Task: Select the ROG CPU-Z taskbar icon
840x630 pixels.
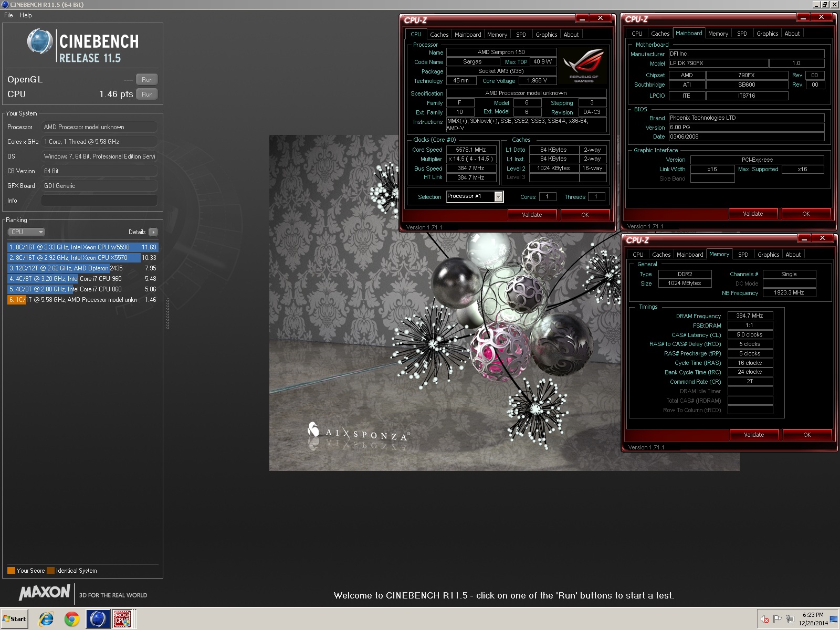Action: coord(123,619)
